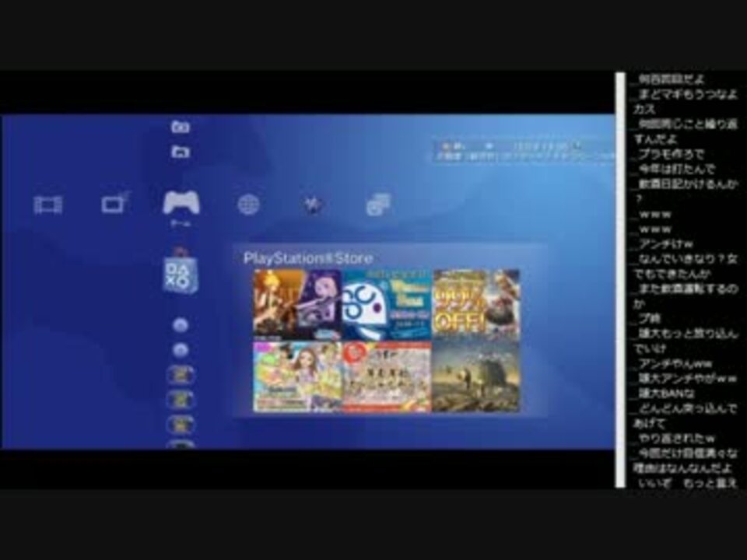The width and height of the screenshot is (747, 560).
Task: Click the comment panel vertical scrollbar
Action: [620, 280]
